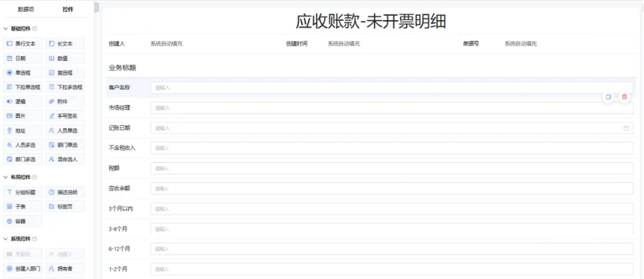Pick the 日期 control
Image resolution: width=644 pixels, height=279 pixels.
(x=22, y=58)
